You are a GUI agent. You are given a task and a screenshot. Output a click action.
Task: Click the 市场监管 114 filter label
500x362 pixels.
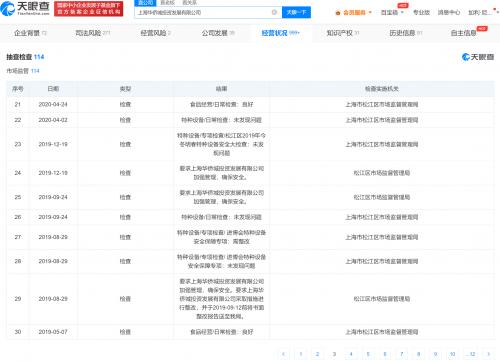23,71
